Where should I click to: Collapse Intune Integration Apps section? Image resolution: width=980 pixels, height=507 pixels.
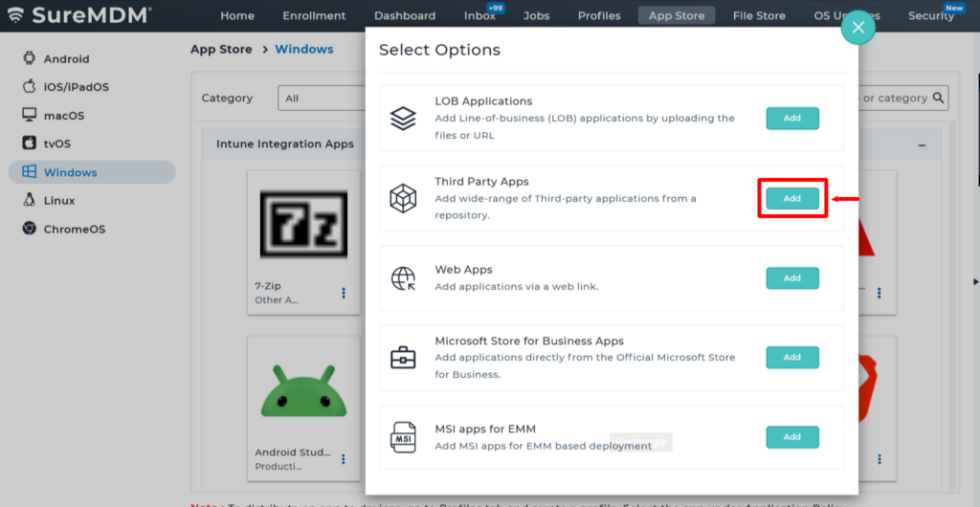922,144
